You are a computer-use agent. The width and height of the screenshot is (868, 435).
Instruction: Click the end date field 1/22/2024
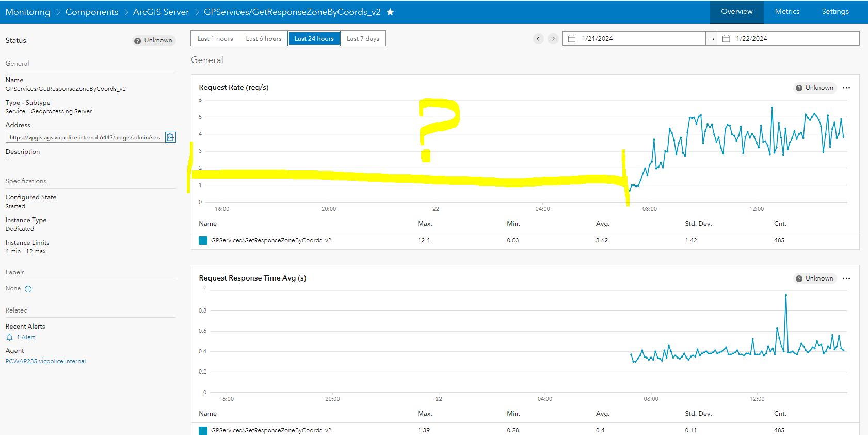click(788, 39)
